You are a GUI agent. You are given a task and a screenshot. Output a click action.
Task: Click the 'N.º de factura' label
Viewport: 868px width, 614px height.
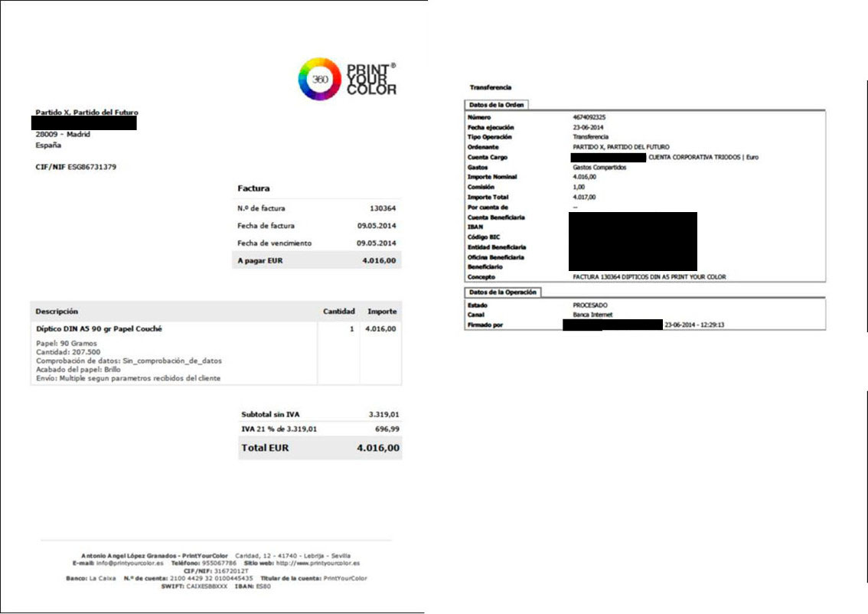click(x=261, y=208)
